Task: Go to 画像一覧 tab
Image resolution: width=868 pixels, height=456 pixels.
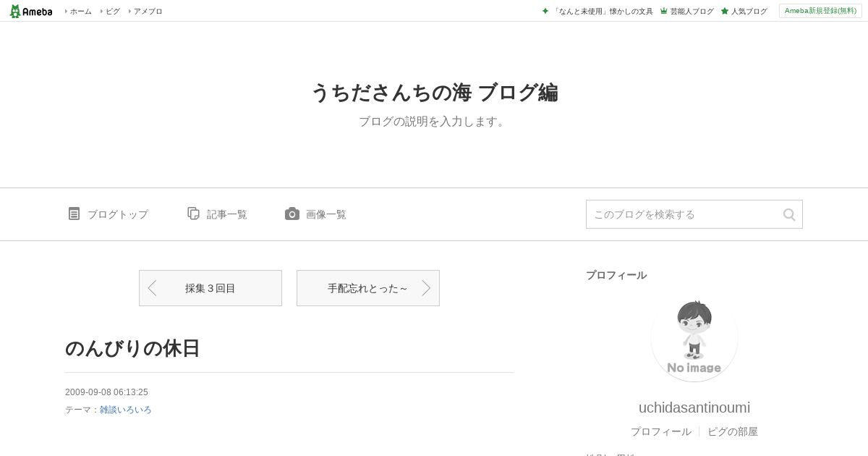Action: tap(326, 214)
